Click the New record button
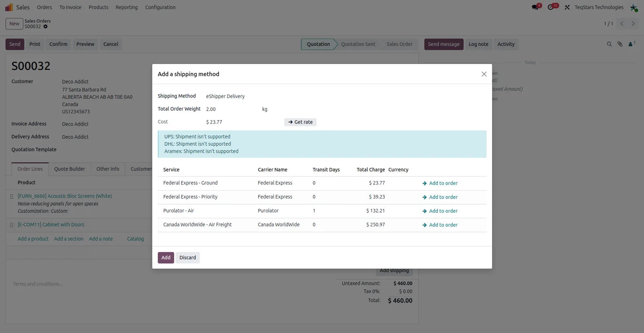644x333 pixels. pos(14,24)
